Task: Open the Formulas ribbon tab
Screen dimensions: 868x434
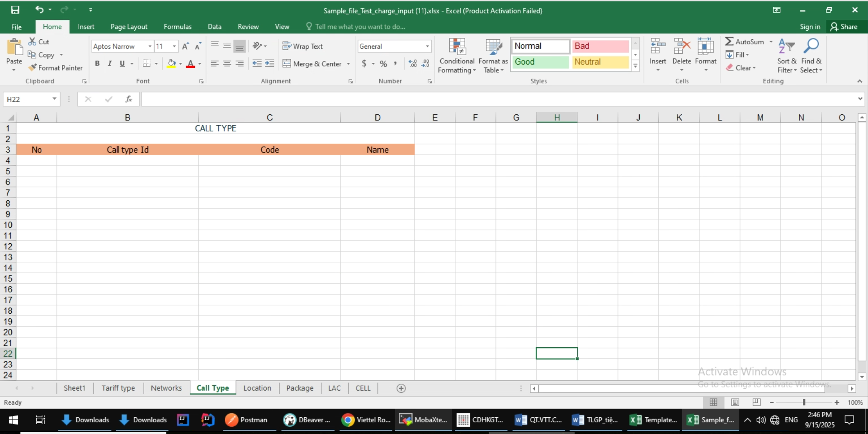Action: [x=177, y=27]
